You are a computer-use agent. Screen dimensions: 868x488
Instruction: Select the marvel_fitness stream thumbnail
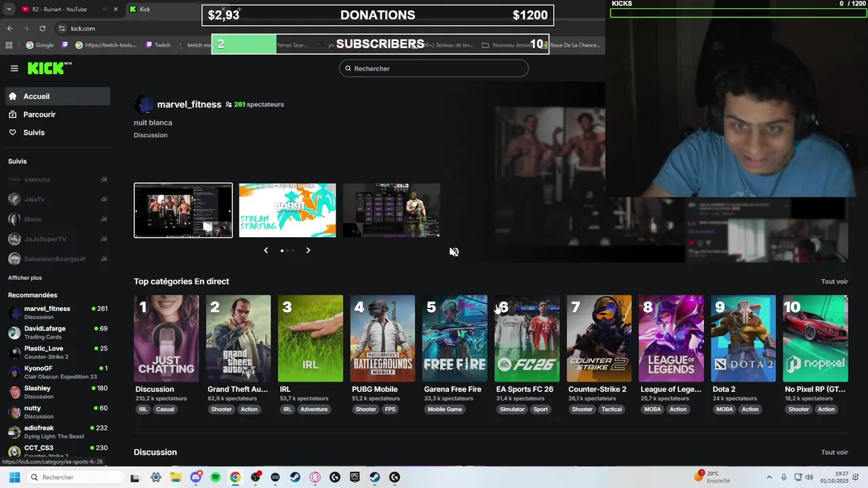tap(183, 210)
